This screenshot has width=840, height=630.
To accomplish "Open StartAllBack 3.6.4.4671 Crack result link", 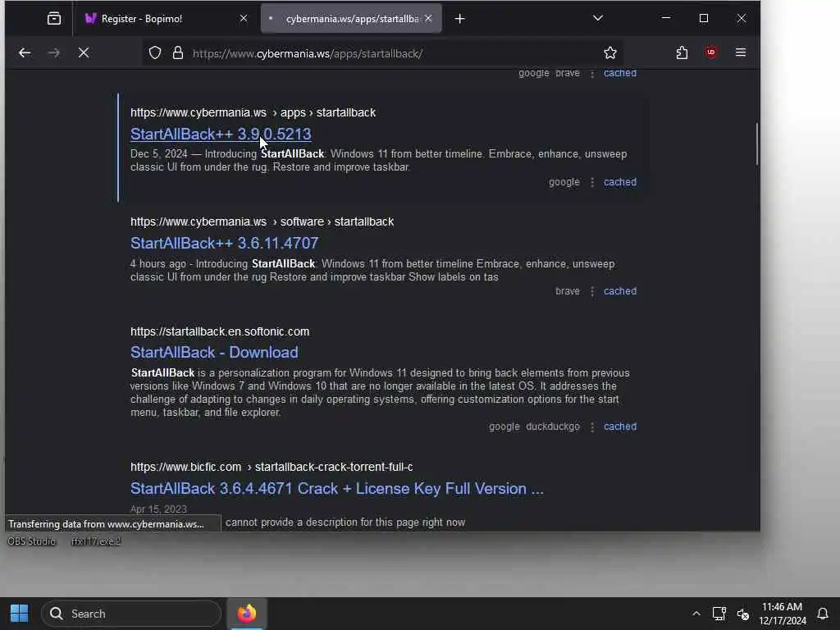I will point(337,489).
